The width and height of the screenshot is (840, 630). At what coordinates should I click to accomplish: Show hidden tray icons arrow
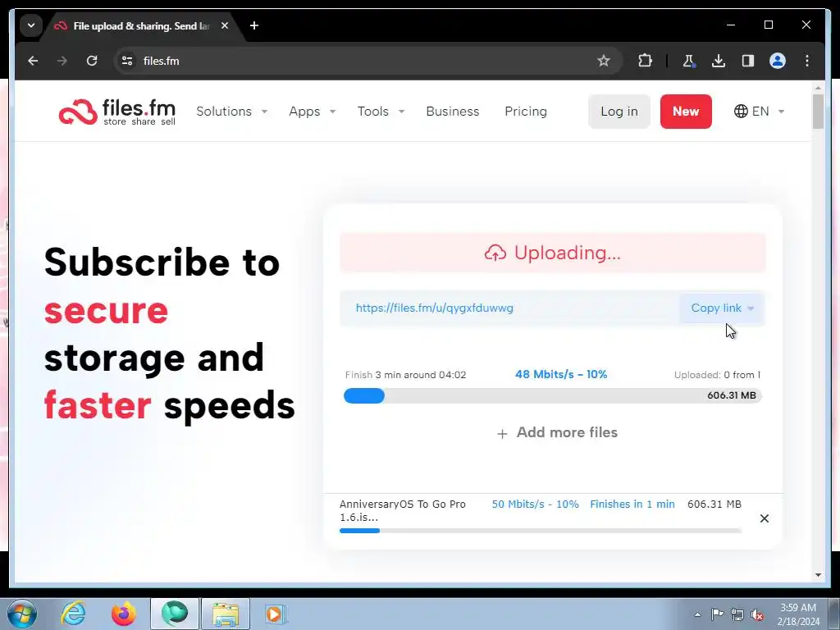(x=697, y=614)
